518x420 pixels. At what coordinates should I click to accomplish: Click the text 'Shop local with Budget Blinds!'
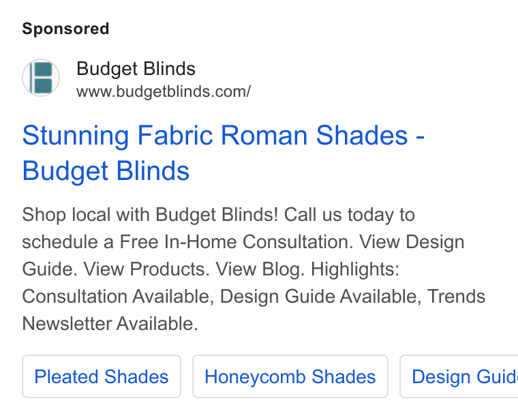coord(151,215)
